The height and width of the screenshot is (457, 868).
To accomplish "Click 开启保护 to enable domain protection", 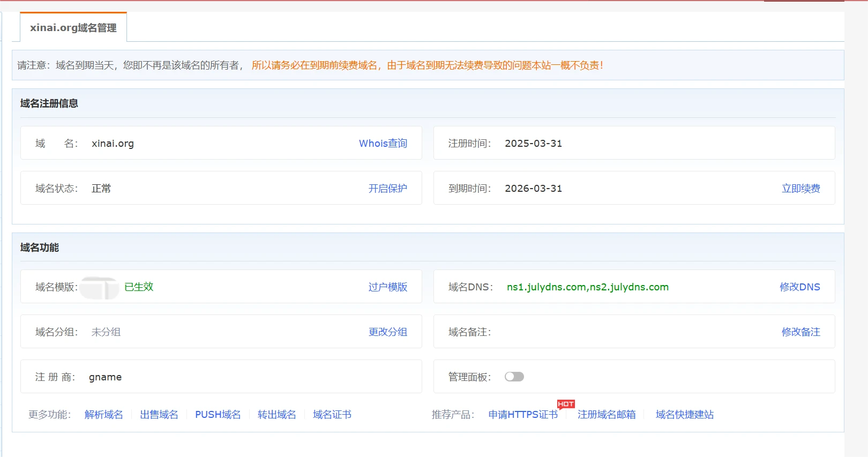I will [387, 189].
